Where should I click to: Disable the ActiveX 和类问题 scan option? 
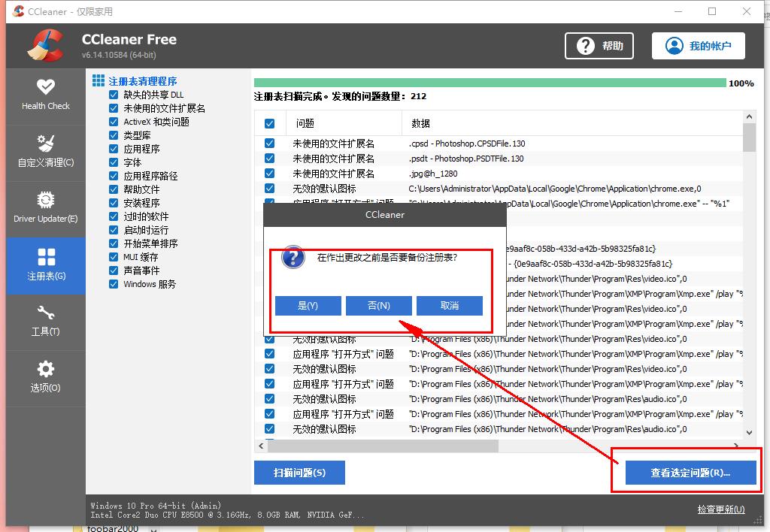point(112,121)
